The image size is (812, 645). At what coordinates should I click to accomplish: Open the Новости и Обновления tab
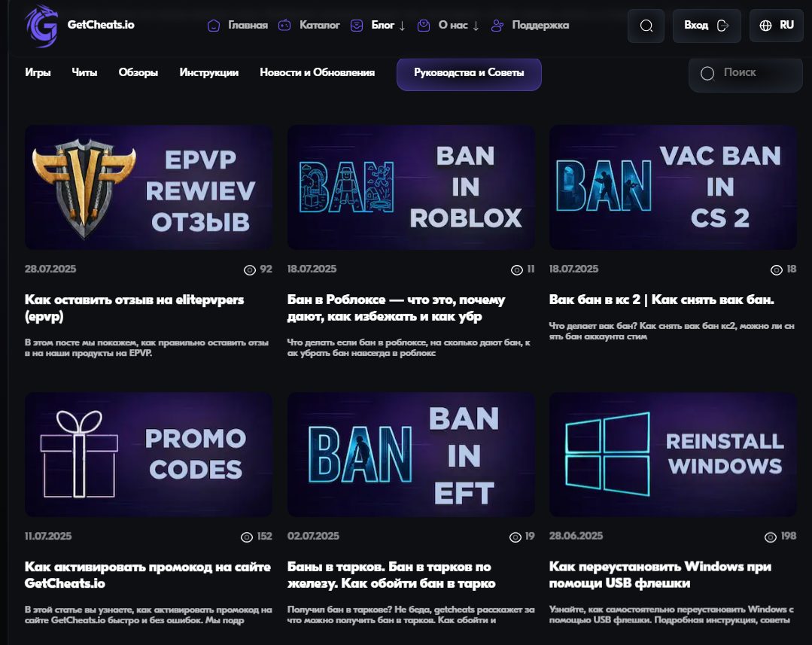(317, 72)
